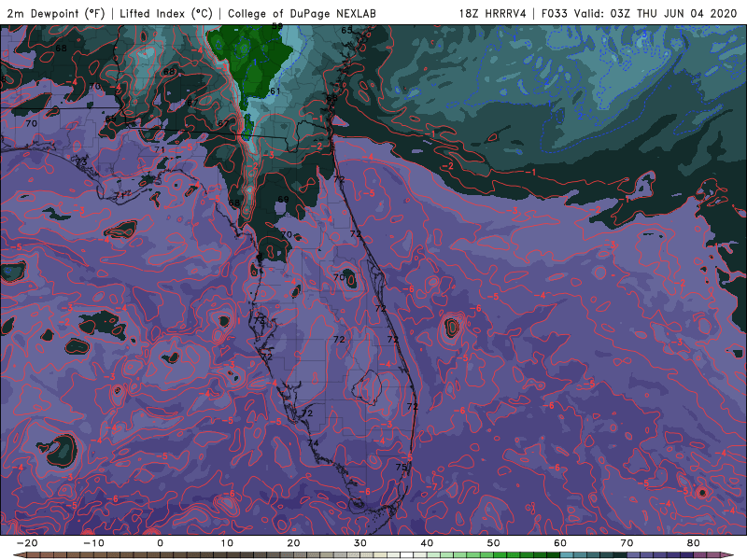Click the 60 label on the color scale

[560, 543]
